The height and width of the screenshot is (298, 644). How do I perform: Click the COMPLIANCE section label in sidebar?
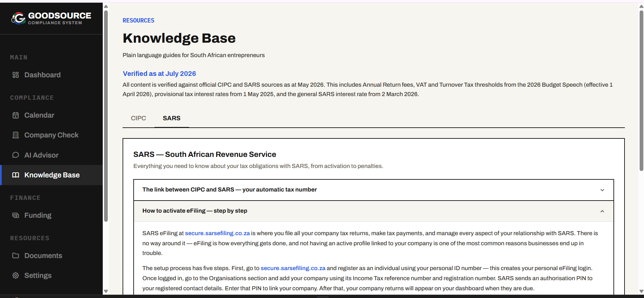[x=32, y=98]
